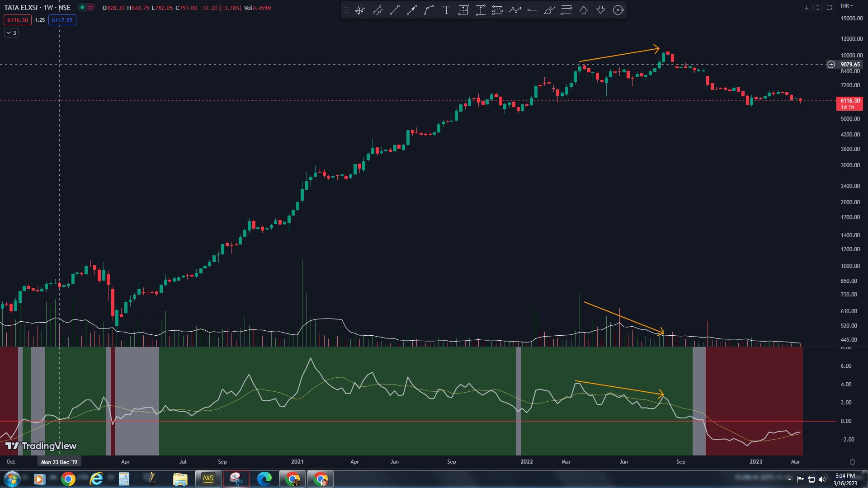The width and height of the screenshot is (868, 488).
Task: Click the 0.00 level on indicator scale
Action: point(846,421)
